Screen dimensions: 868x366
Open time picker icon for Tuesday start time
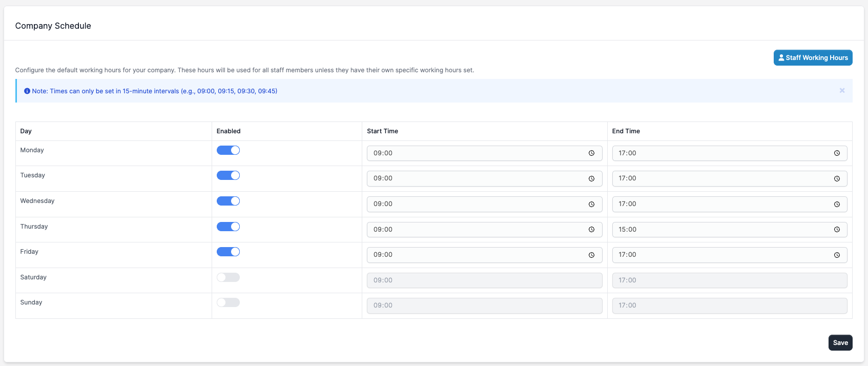pos(591,179)
